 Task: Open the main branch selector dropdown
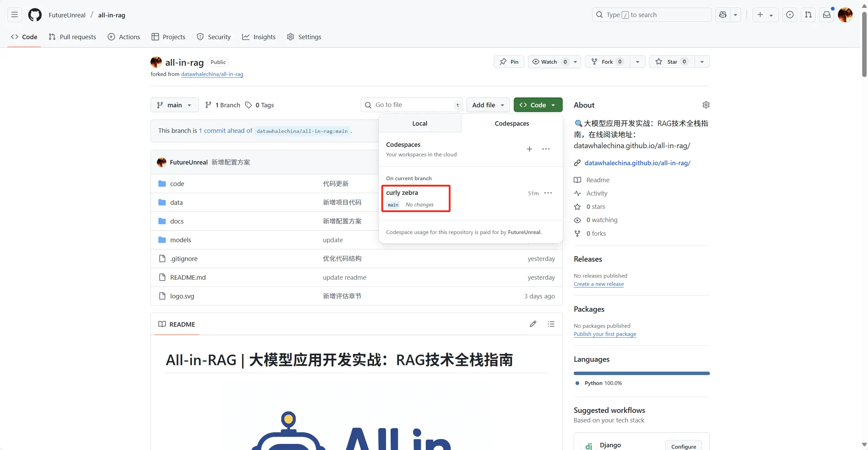pyautogui.click(x=174, y=105)
